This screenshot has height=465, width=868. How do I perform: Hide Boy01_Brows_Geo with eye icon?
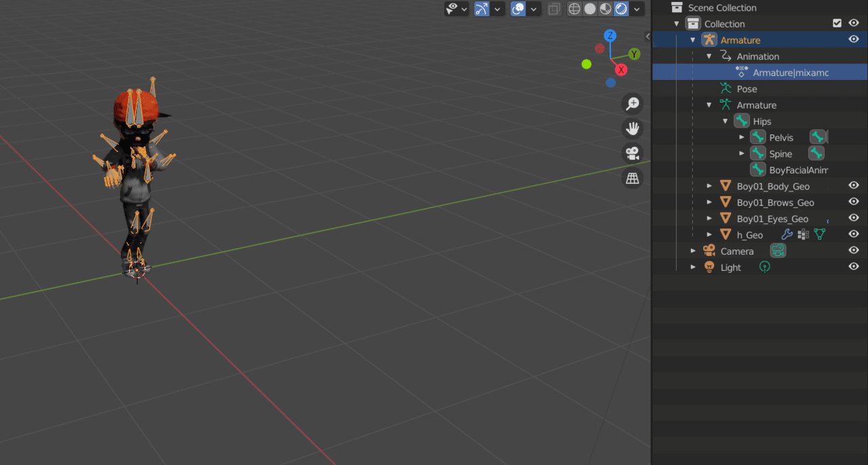[854, 202]
